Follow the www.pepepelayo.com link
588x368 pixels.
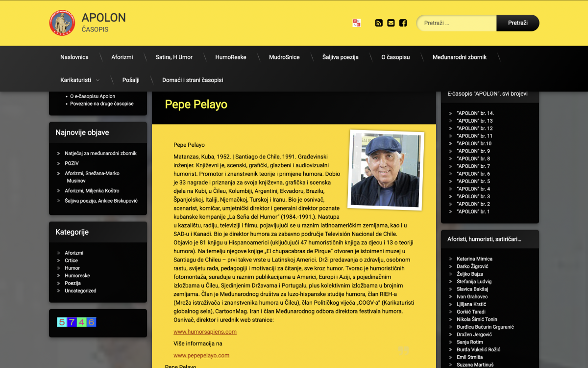(x=201, y=355)
